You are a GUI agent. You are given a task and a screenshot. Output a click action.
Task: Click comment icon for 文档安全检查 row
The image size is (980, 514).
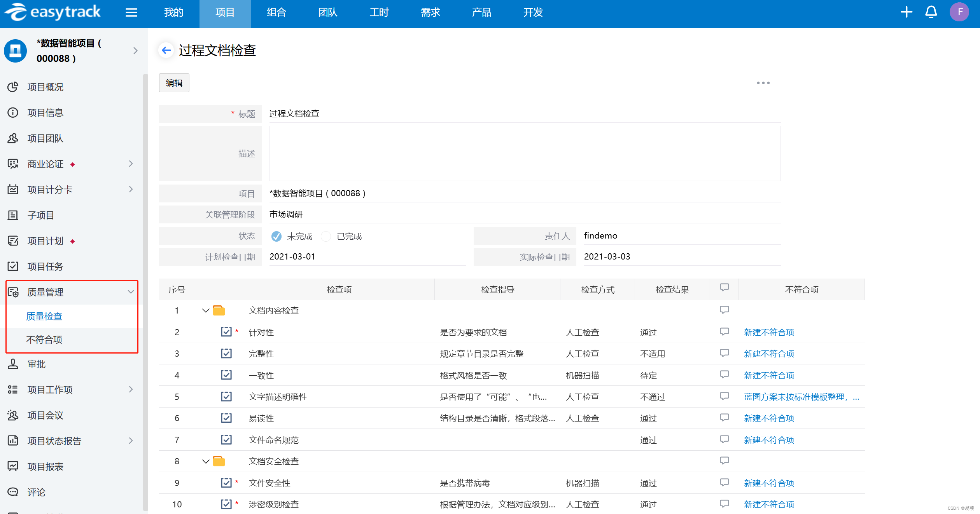724,461
